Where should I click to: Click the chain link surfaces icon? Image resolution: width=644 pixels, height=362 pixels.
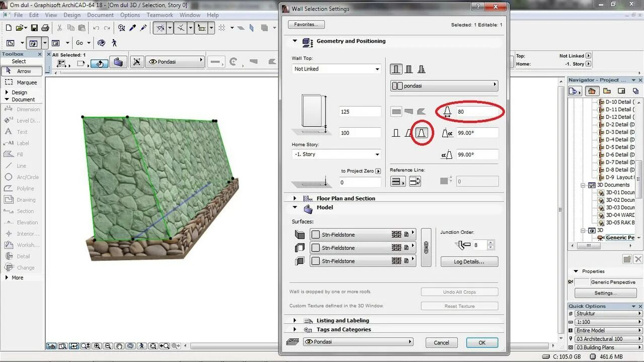426,247
